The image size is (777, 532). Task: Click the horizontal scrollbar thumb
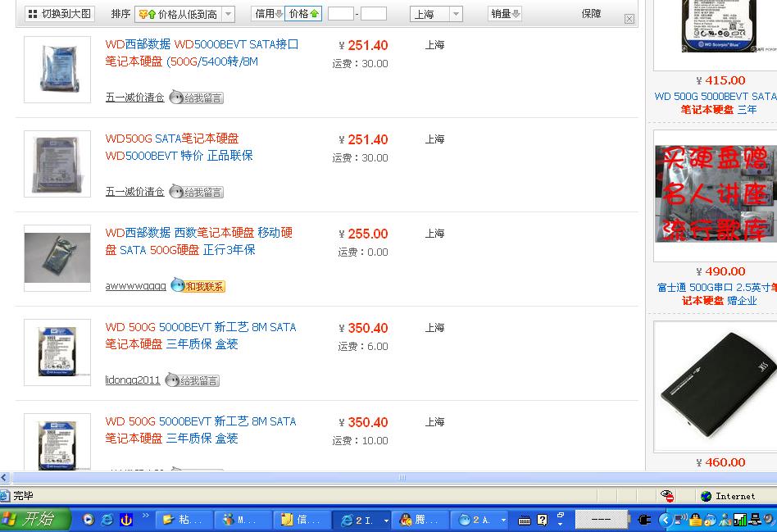(x=402, y=477)
